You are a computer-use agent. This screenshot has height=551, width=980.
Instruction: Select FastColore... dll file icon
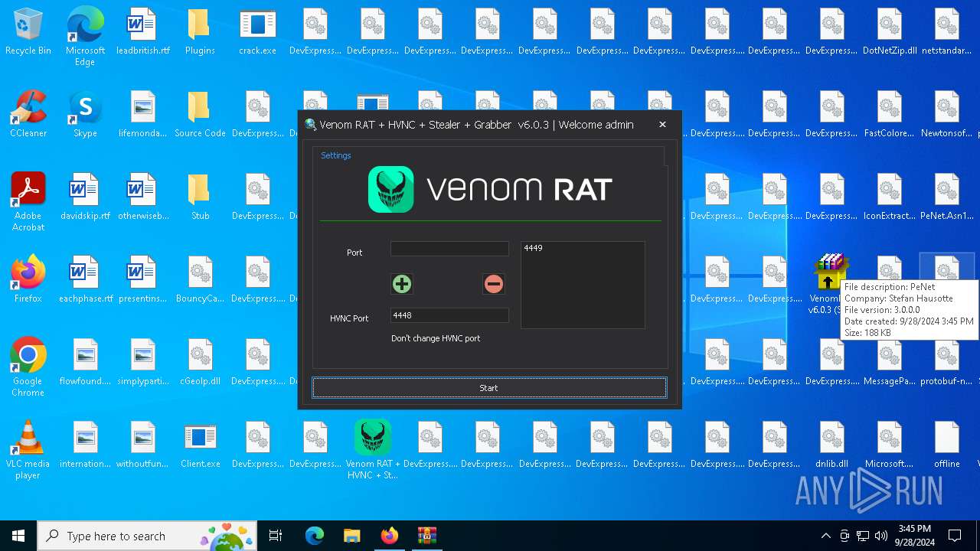[890, 115]
